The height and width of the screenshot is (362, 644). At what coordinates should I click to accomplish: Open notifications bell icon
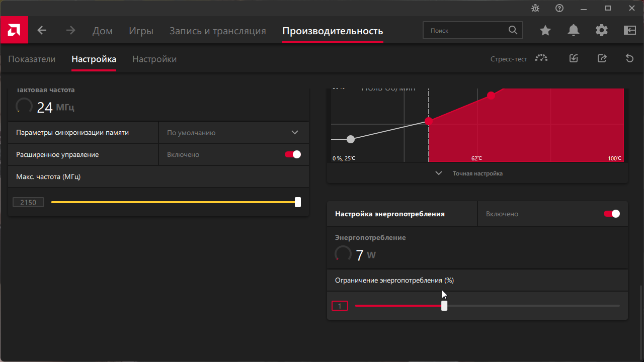coord(574,31)
